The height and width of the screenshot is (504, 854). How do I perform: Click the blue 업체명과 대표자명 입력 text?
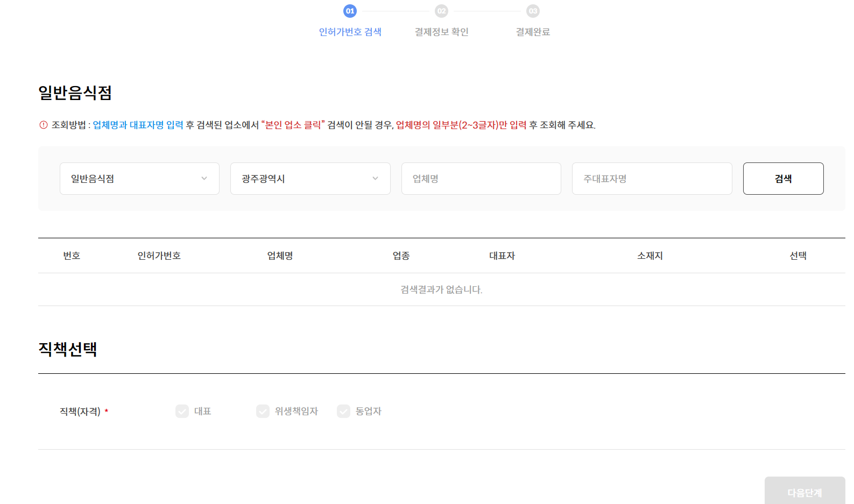tap(138, 125)
